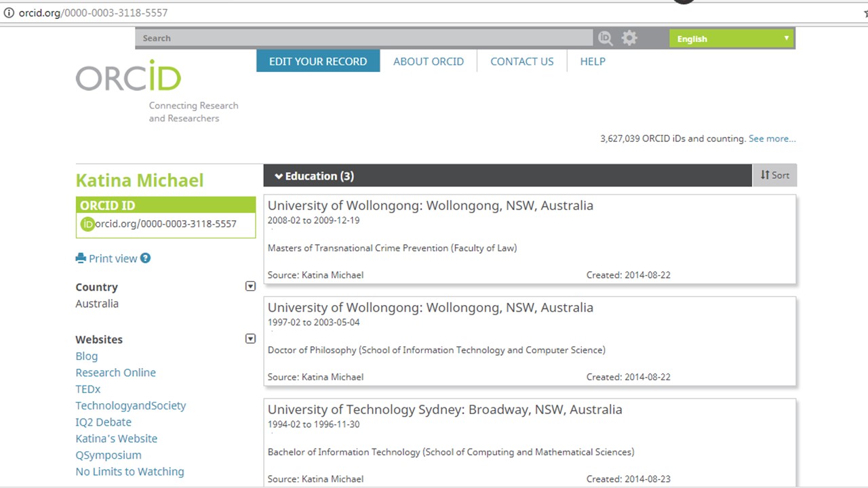This screenshot has width=868, height=488.
Task: Open the Sort options for Education
Action: [775, 176]
